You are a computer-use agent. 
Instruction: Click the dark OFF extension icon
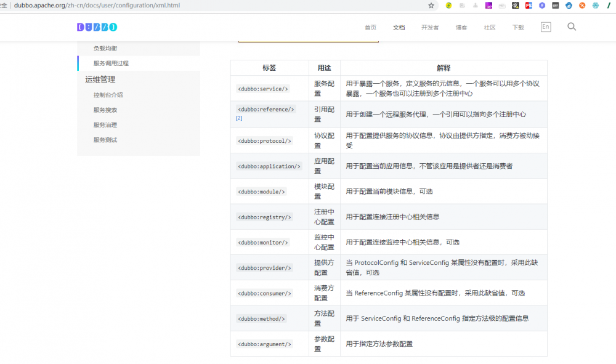[556, 6]
